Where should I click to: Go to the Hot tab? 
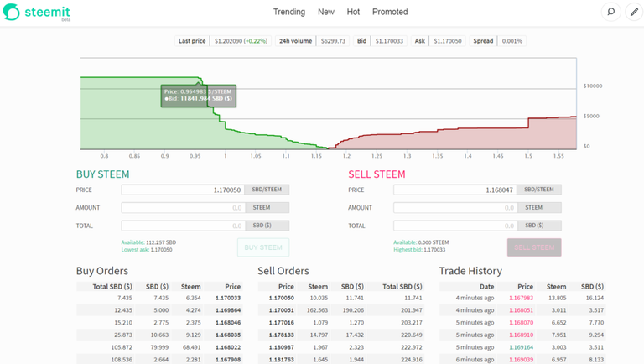point(353,12)
